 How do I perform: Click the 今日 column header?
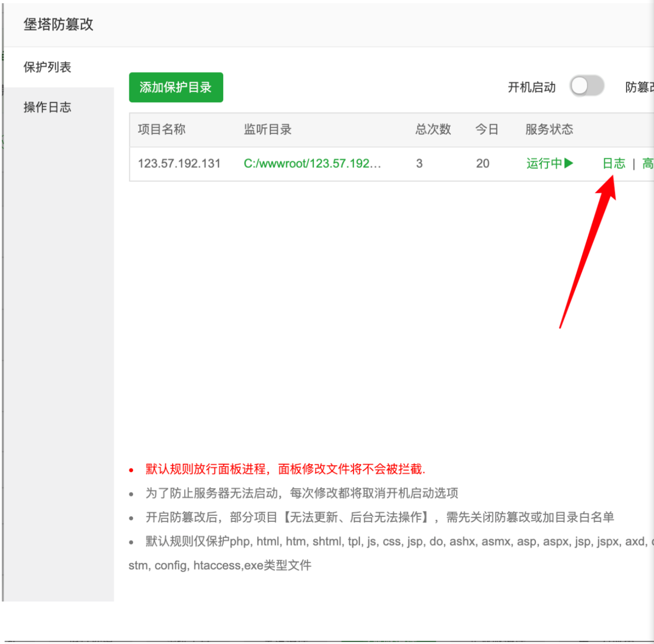(487, 130)
